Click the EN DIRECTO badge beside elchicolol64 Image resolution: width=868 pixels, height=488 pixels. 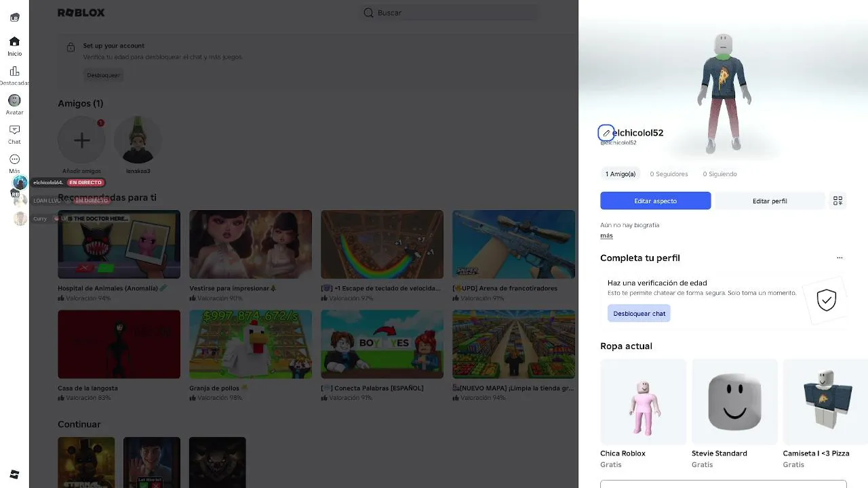86,182
